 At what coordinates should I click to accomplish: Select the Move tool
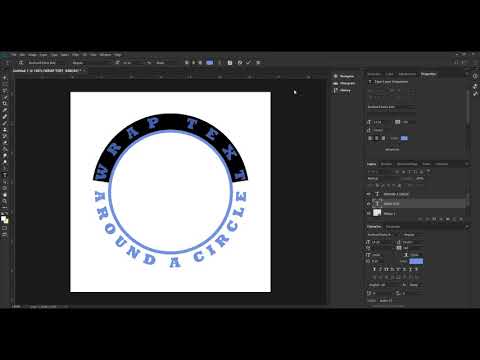click(5, 77)
